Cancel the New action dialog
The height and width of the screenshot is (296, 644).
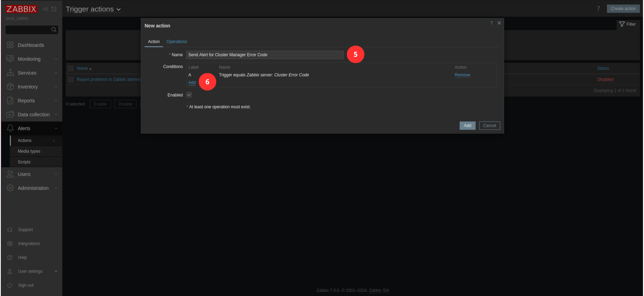click(489, 126)
